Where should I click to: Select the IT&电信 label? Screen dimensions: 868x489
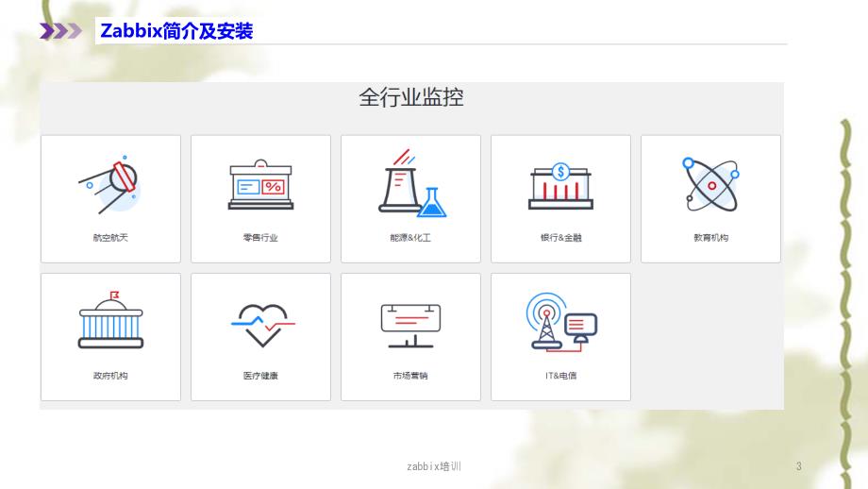click(x=560, y=376)
